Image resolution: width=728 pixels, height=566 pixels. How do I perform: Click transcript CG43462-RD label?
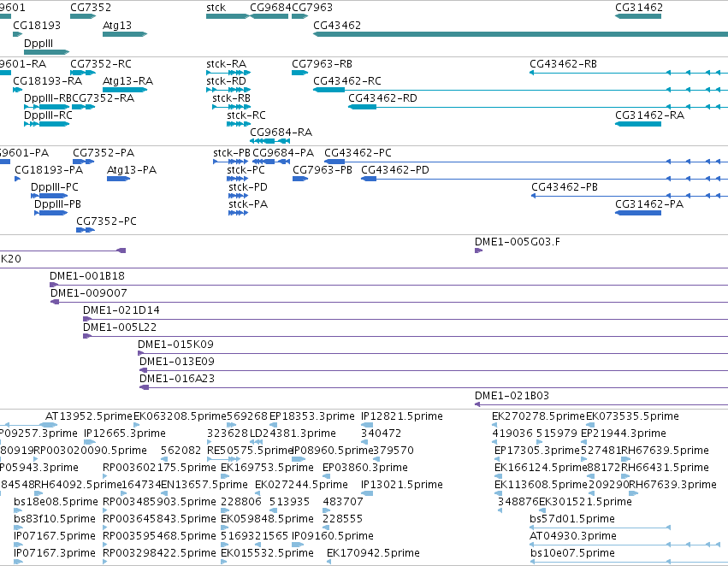[382, 97]
